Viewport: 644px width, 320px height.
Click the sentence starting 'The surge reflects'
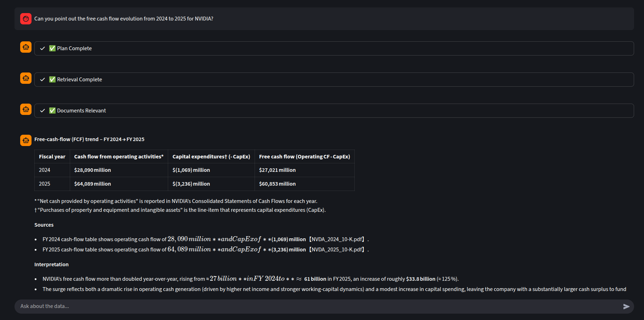[x=334, y=289]
